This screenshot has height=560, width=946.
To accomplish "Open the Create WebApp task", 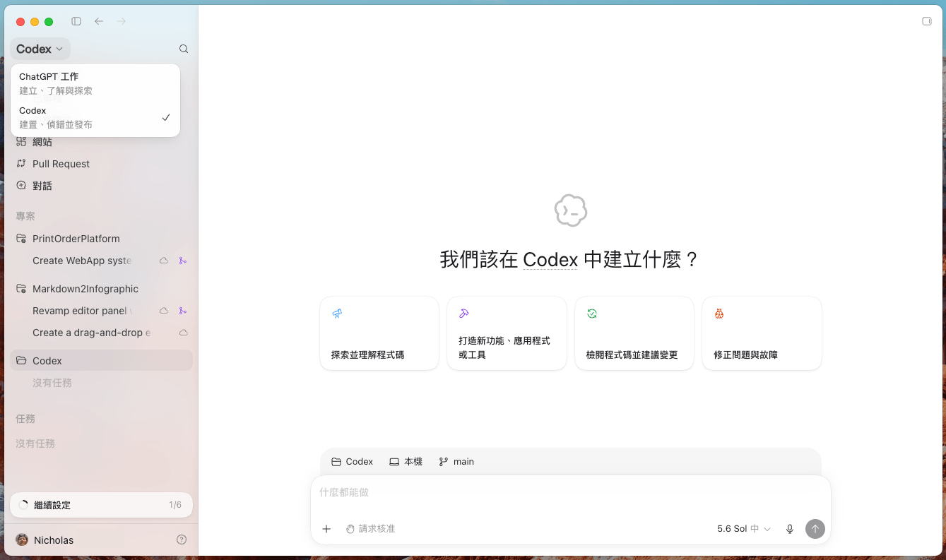I will pos(82,261).
